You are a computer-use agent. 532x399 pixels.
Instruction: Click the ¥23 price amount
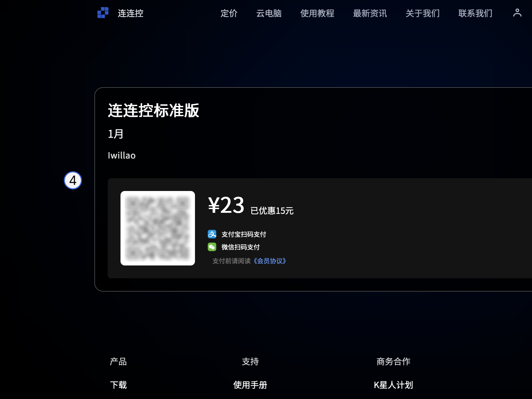coord(226,205)
